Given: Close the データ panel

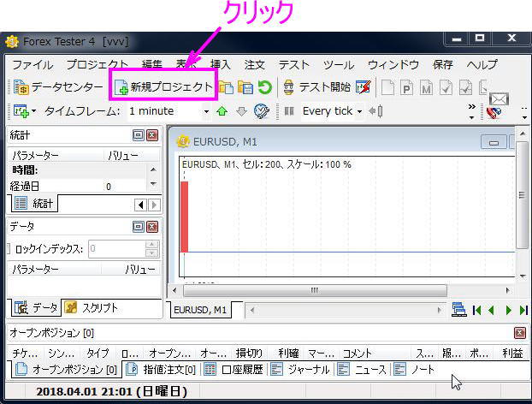Looking at the screenshot, I should tap(152, 227).
